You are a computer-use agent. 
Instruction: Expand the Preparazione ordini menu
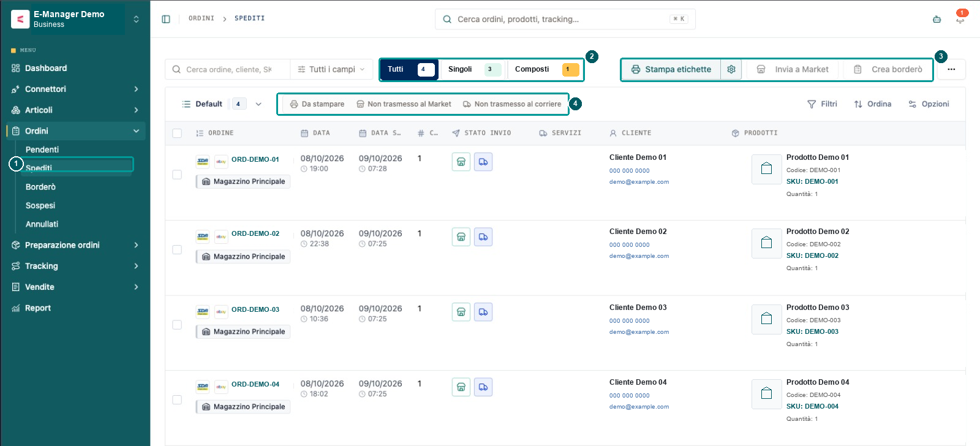[76, 245]
